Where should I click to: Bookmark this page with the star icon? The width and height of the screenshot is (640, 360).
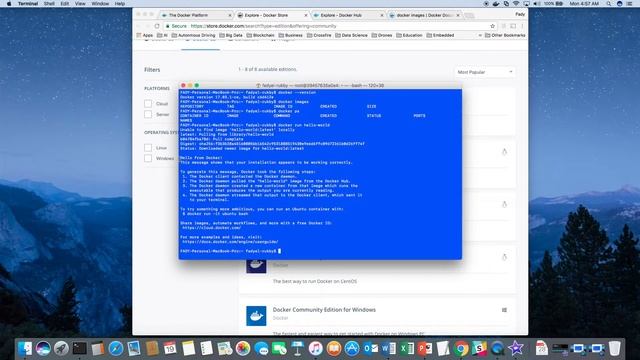pyautogui.click(x=493, y=26)
